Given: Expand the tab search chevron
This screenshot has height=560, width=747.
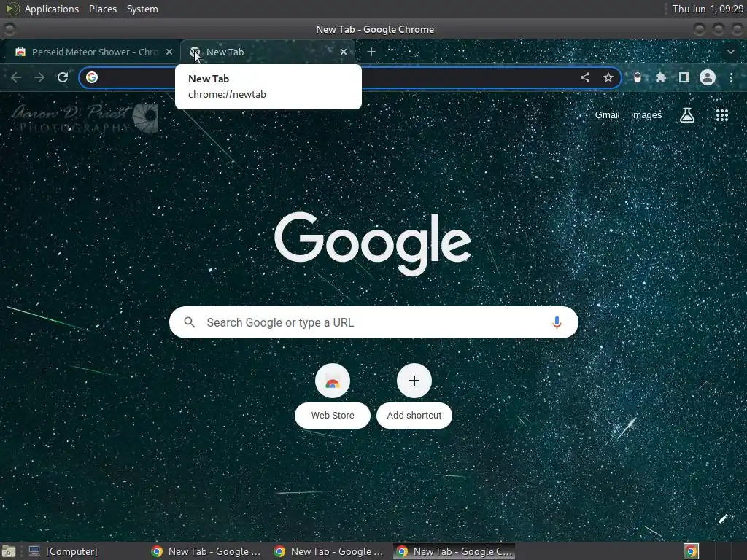Looking at the screenshot, I should coord(731,52).
